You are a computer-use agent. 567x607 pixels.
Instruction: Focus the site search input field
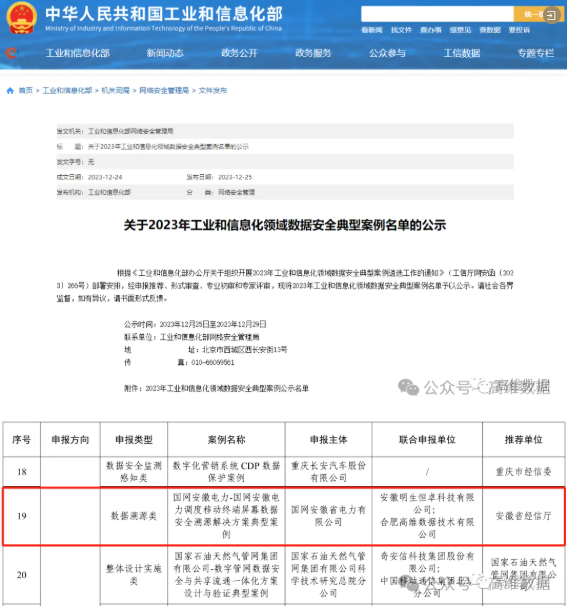437,14
